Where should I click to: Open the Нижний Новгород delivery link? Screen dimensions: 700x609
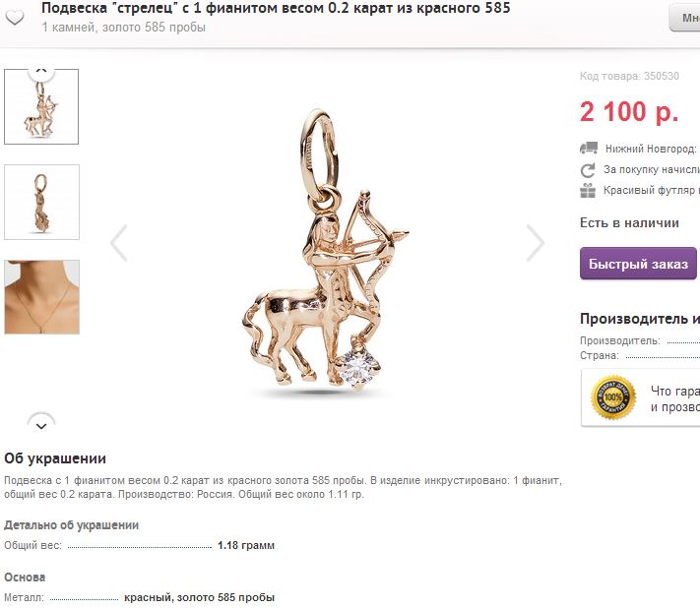[652, 149]
